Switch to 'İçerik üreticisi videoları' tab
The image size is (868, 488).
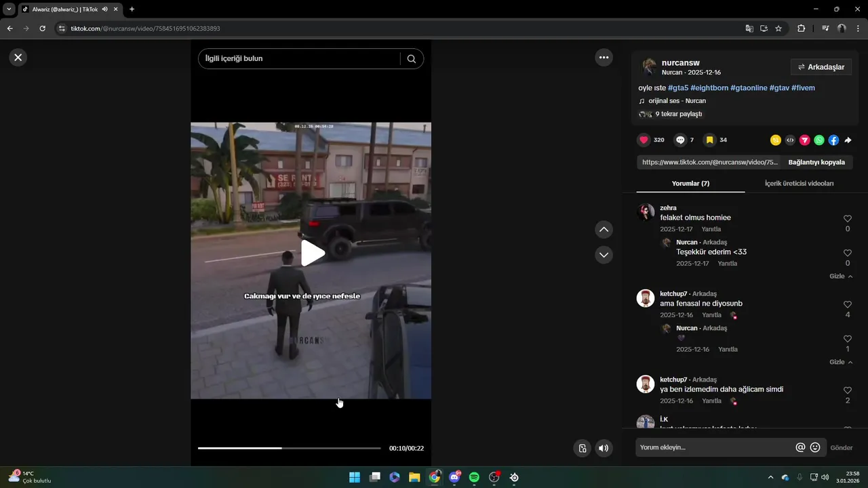point(799,184)
